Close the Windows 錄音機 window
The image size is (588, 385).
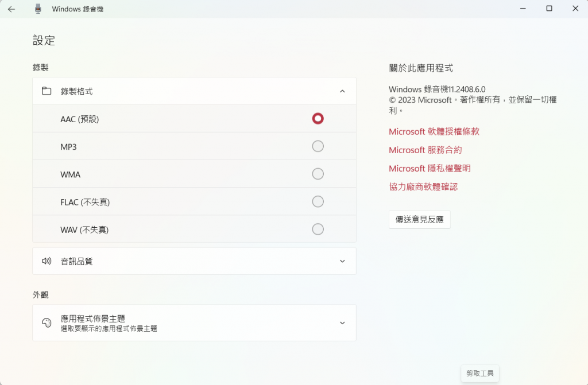[575, 9]
